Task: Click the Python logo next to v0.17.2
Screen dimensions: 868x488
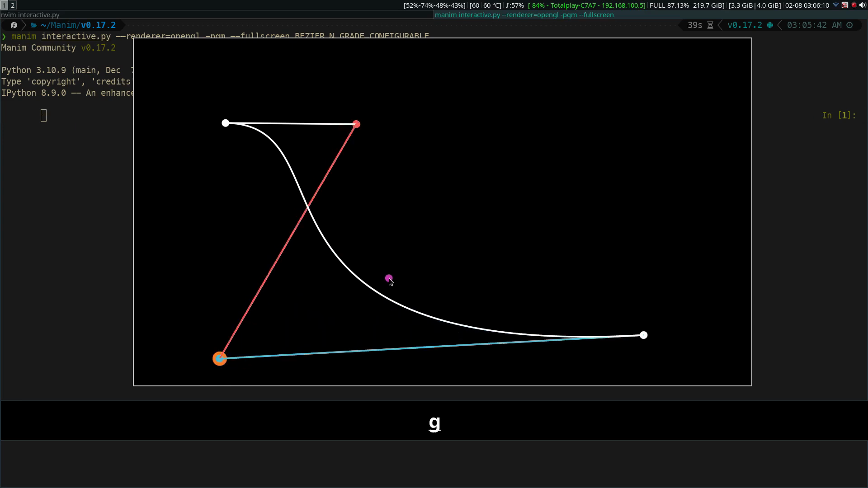Action: click(770, 25)
